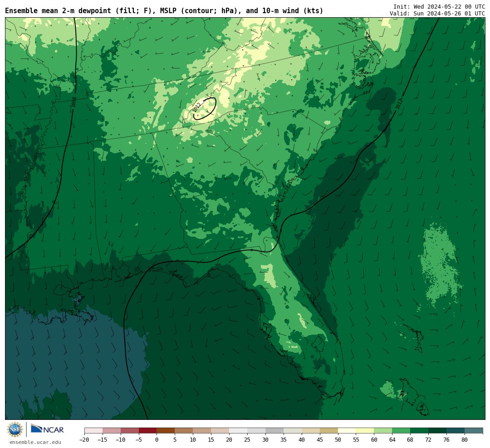This screenshot has height=448, width=490.
Task: Pick the dark teal swatch between 76 and 80
Action: (456, 431)
